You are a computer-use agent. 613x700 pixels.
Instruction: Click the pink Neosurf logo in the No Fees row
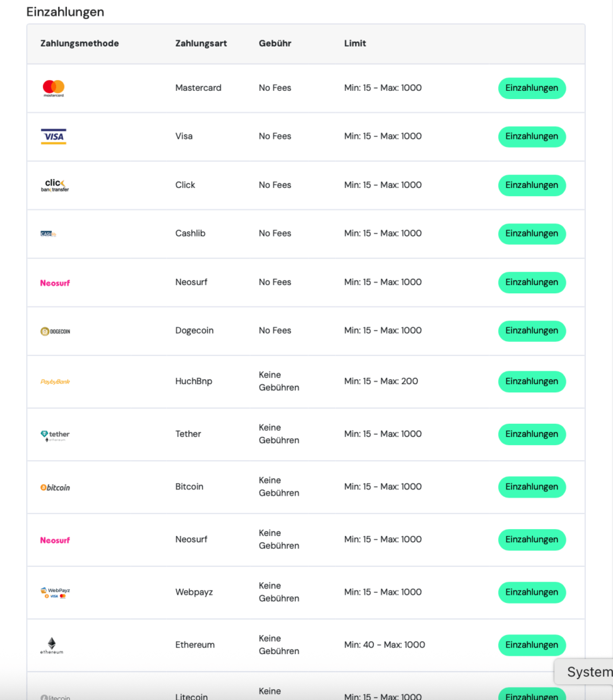pos(55,283)
